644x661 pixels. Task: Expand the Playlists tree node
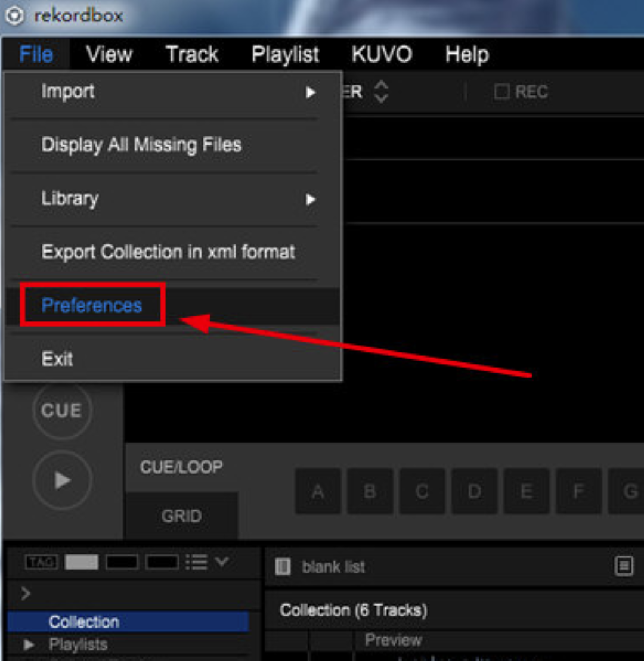coord(28,644)
